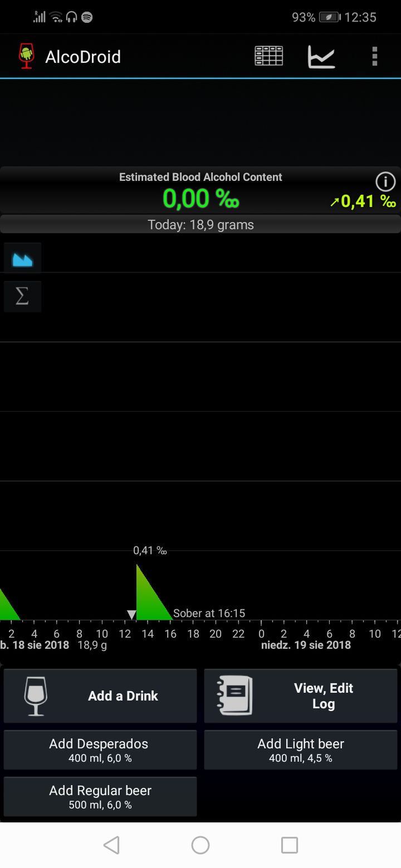Select the blue area chart mode icon
401x868 pixels.
click(x=22, y=258)
